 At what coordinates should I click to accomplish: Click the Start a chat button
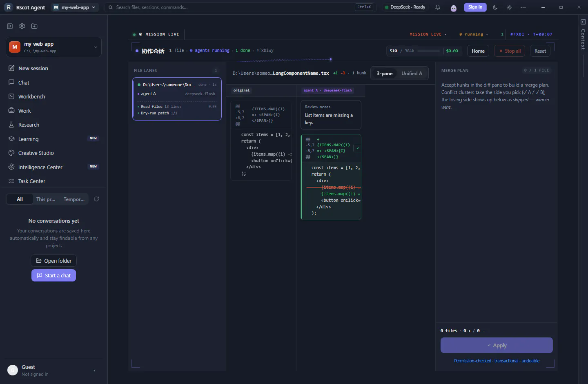53,275
